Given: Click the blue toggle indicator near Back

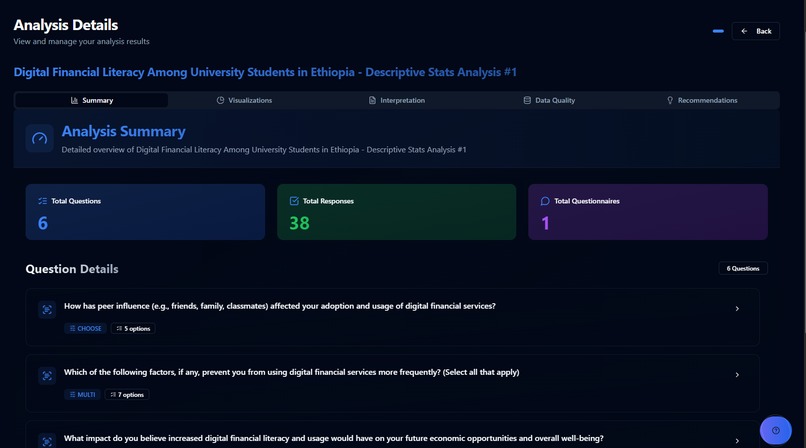Looking at the screenshot, I should click(718, 31).
